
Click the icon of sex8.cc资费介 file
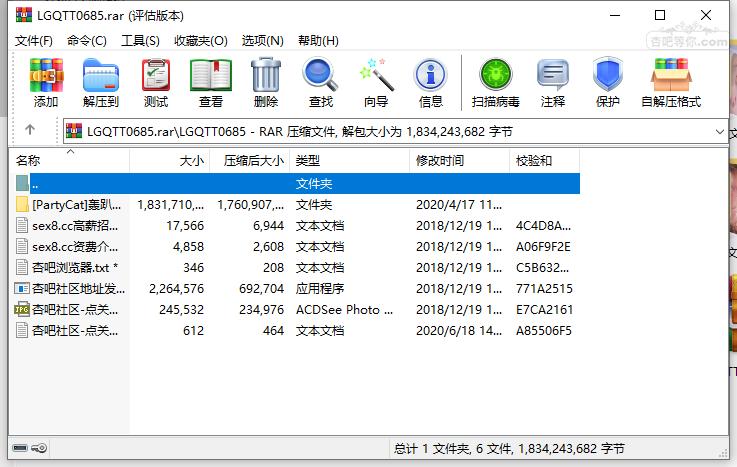pyautogui.click(x=22, y=246)
